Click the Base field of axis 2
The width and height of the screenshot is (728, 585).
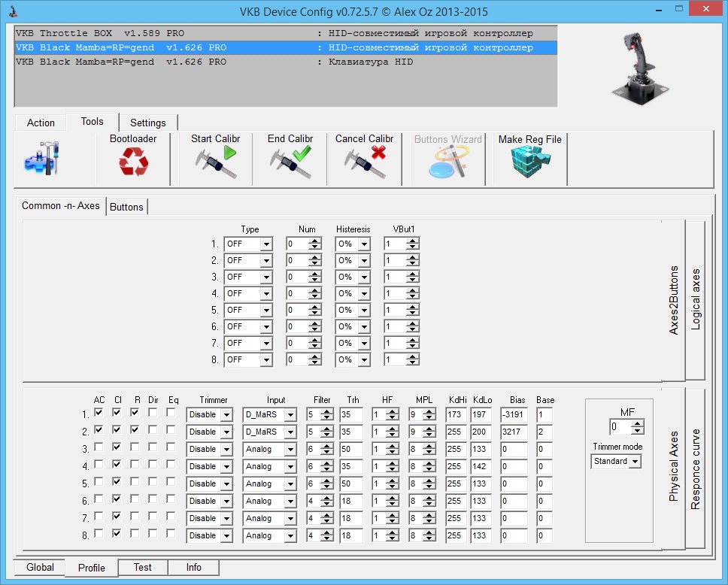point(544,432)
